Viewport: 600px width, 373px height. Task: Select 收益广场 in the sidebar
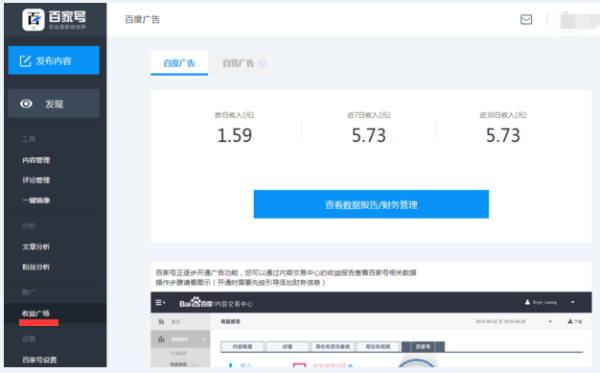(36, 313)
